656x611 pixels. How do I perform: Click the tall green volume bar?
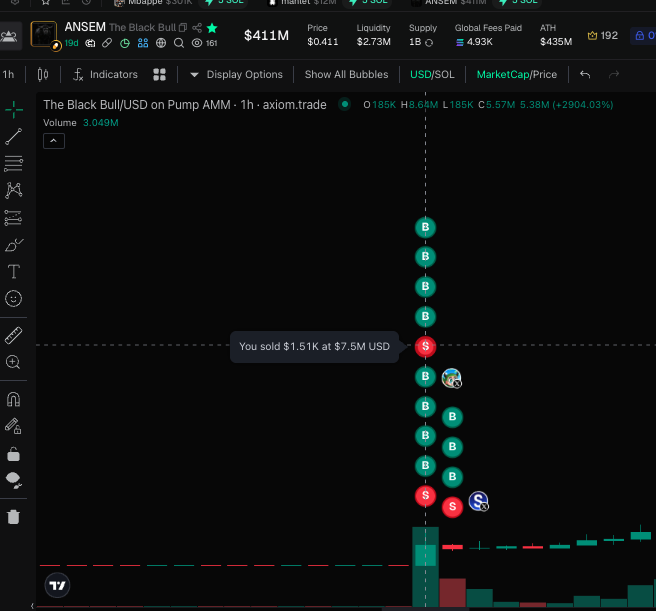click(425, 567)
